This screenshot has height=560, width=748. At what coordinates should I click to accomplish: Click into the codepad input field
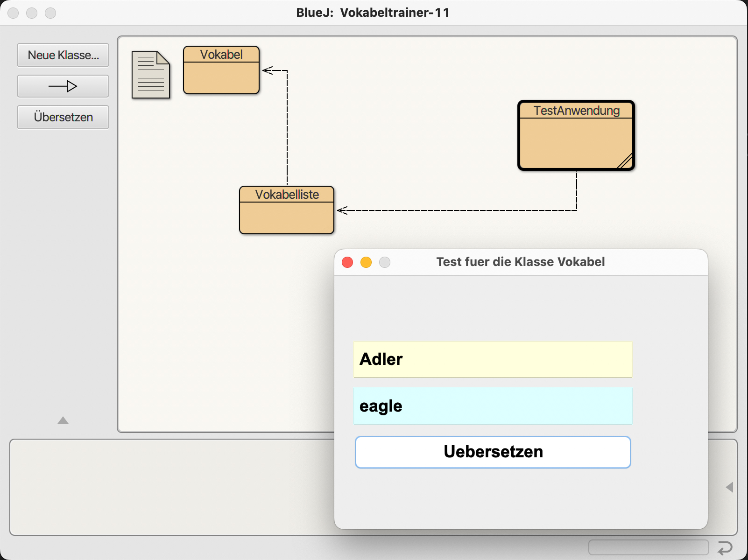tap(648, 548)
